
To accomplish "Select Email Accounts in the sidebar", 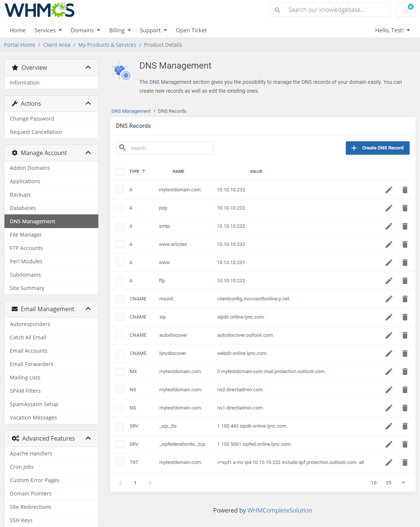I will 29,350.
